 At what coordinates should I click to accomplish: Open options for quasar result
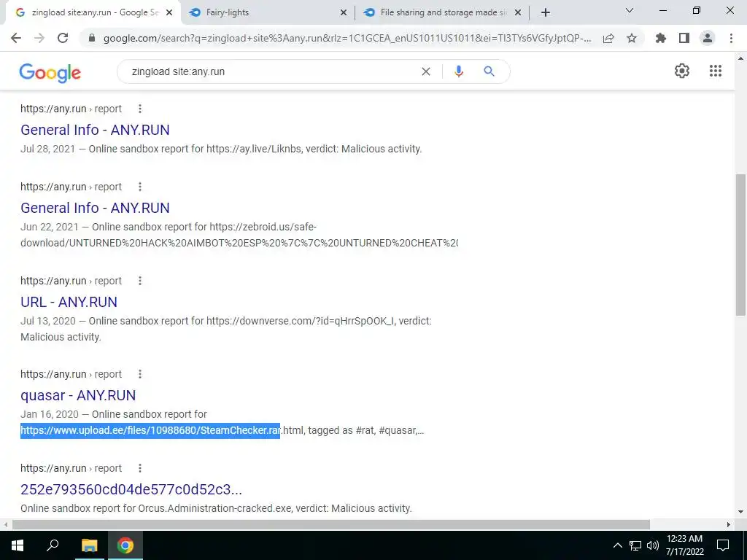pyautogui.click(x=139, y=374)
